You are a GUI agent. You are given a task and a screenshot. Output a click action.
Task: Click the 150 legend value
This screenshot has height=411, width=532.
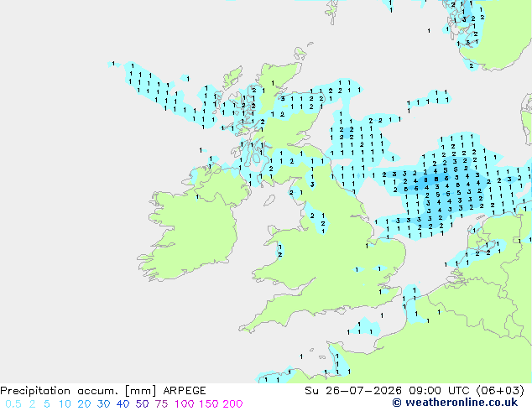[209, 404]
